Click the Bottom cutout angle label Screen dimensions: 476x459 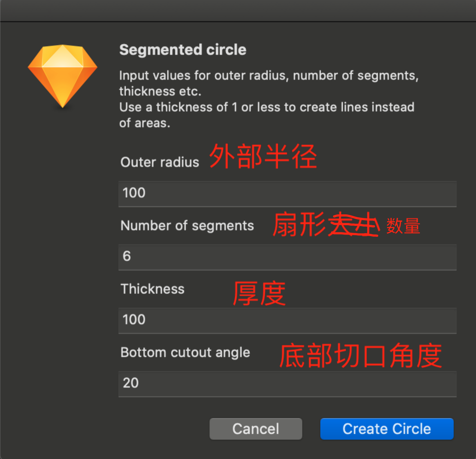[185, 353]
